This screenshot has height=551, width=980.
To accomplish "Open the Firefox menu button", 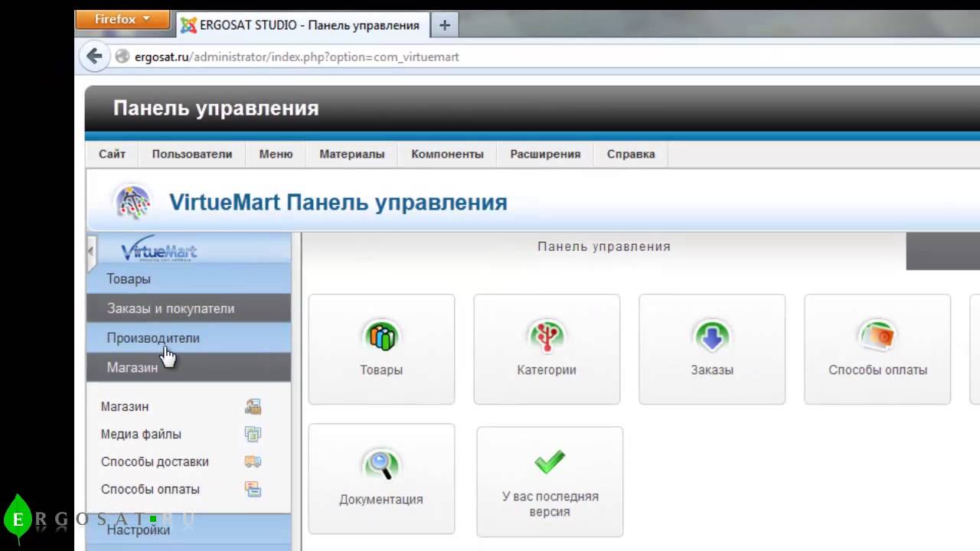I will (x=122, y=20).
